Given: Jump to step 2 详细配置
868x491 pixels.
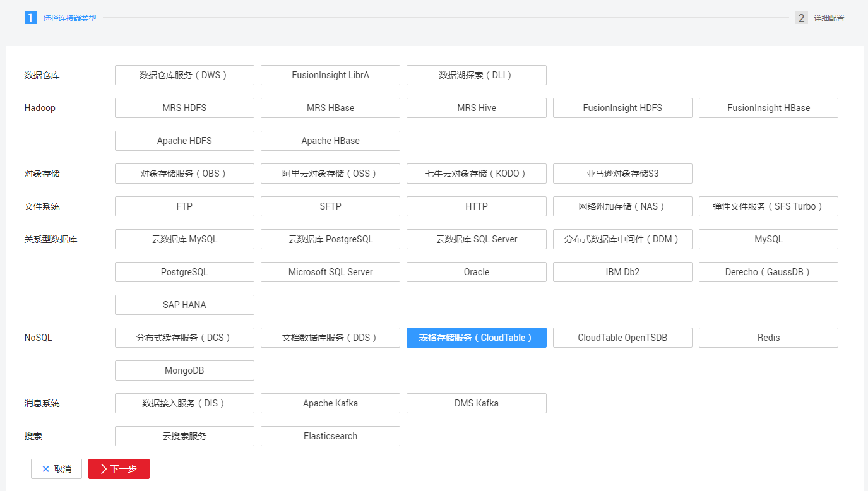Looking at the screenshot, I should pyautogui.click(x=820, y=18).
